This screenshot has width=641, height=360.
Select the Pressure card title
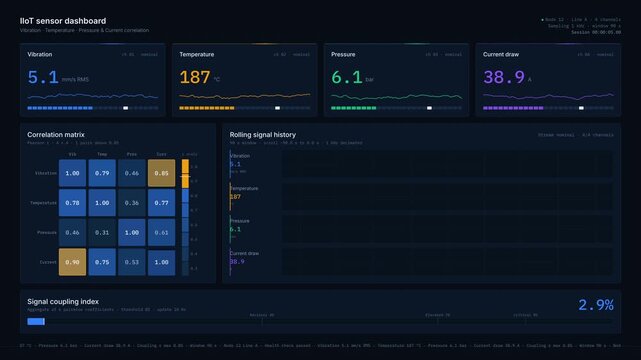[343, 54]
